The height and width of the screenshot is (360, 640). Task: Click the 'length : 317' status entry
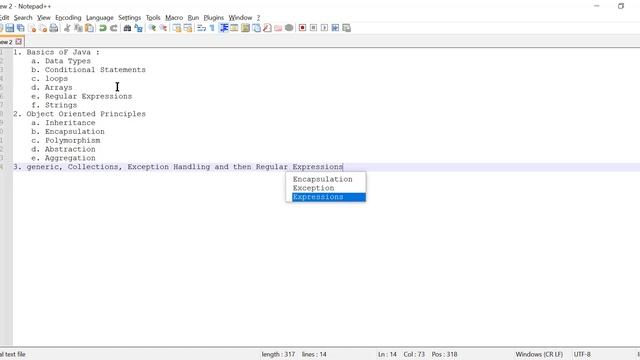coord(278,354)
